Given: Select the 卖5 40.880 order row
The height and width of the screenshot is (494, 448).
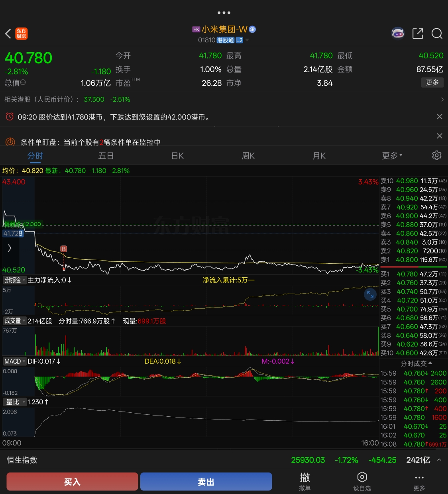Looking at the screenshot, I should tap(414, 225).
